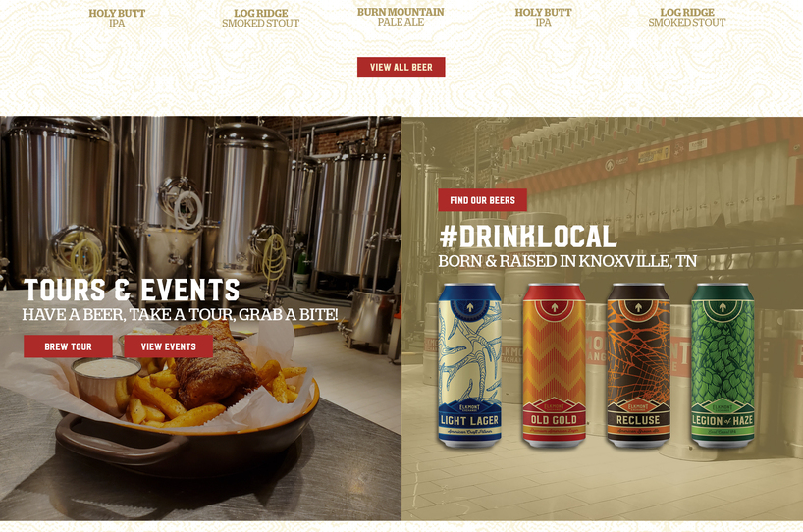Image resolution: width=803 pixels, height=532 pixels.
Task: Pick the Recluse spider web can
Action: (x=638, y=365)
